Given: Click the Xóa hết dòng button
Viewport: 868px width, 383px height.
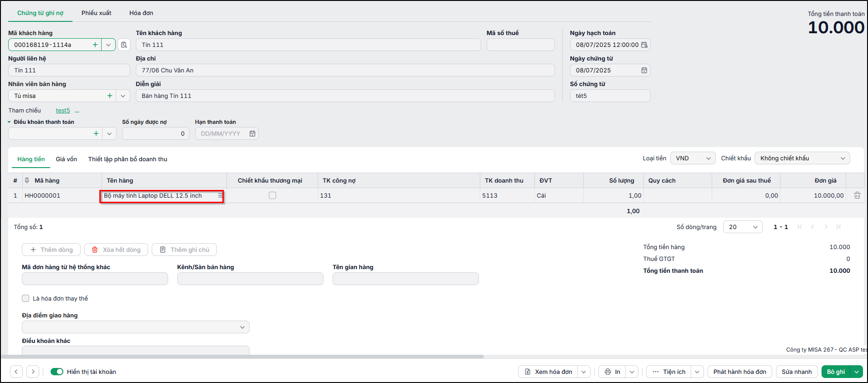Looking at the screenshot, I should pyautogui.click(x=116, y=250).
